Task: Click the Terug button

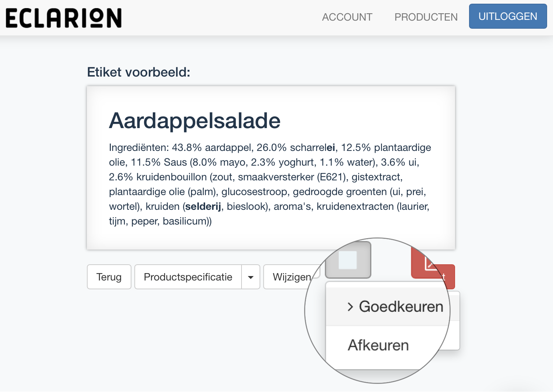Action: click(x=109, y=277)
